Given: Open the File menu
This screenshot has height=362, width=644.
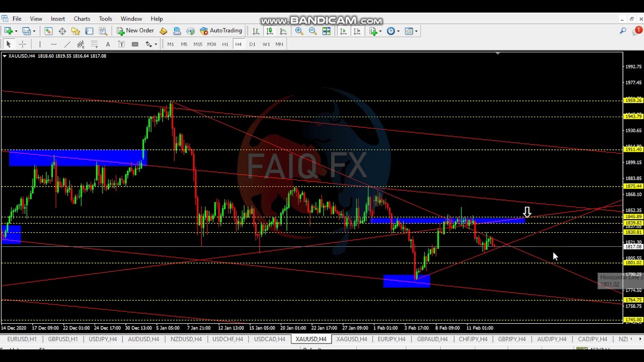Looking at the screenshot, I should tap(17, 19).
